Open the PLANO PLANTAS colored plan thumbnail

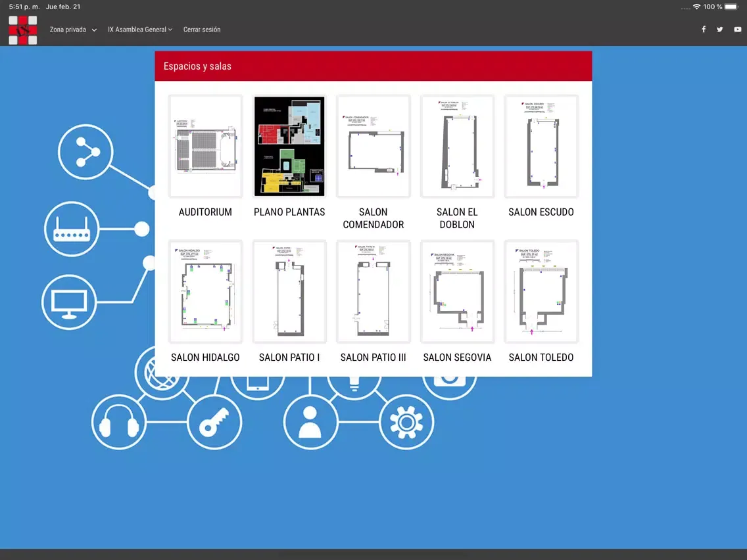click(x=289, y=146)
